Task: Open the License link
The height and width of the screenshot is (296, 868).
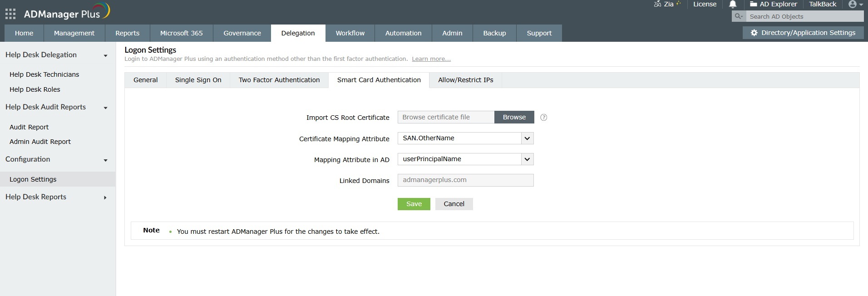Action: [x=705, y=4]
